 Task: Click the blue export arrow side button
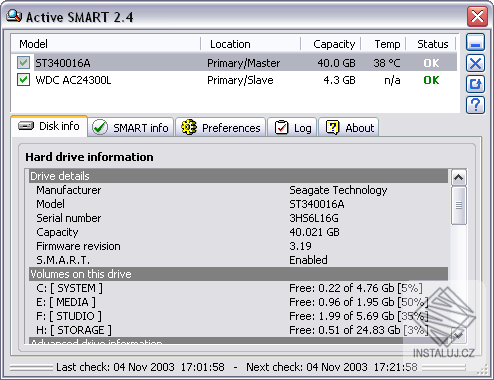pos(475,84)
